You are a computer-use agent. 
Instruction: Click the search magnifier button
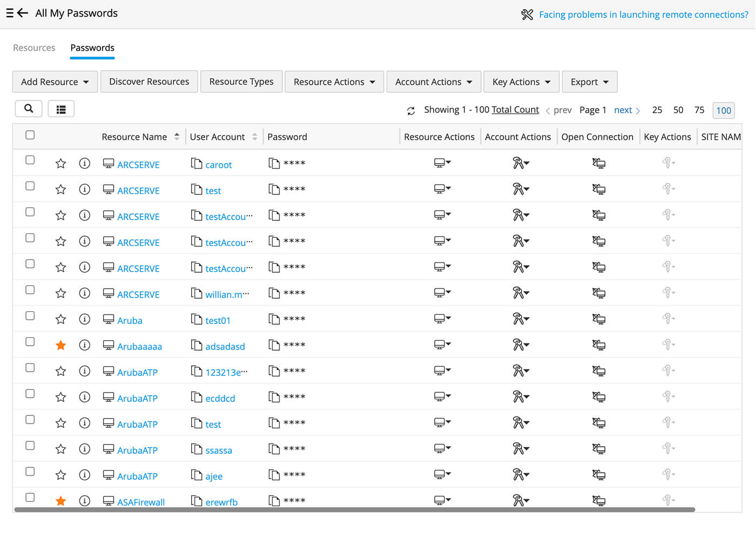29,109
